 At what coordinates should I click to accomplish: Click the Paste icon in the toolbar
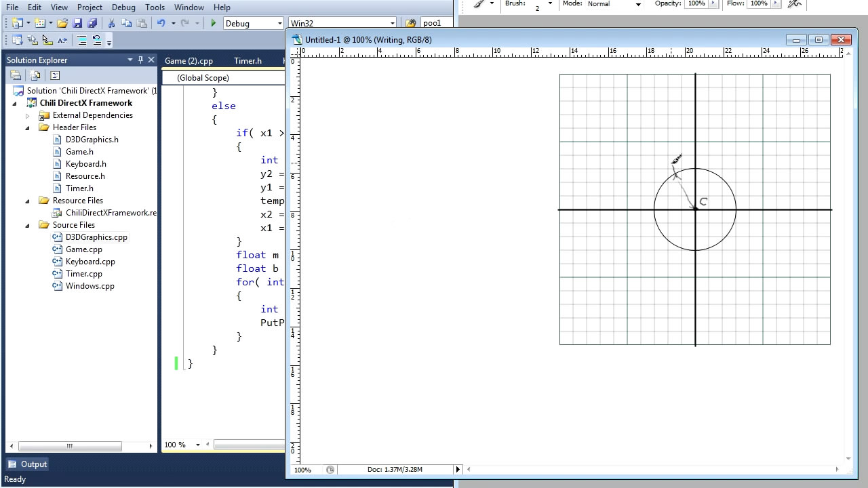point(142,23)
